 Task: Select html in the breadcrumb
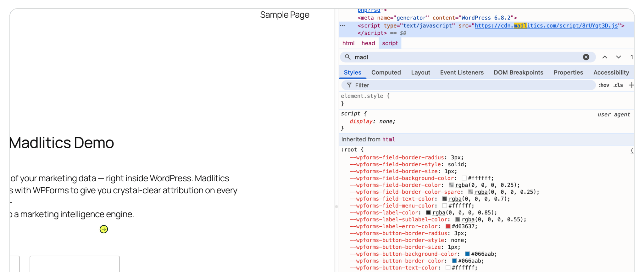[348, 43]
